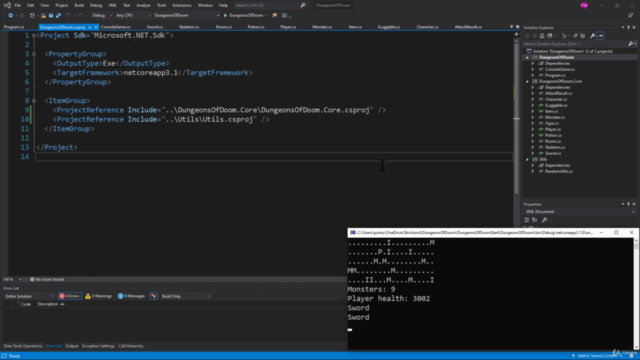Open the Debug configuration dropdown

coord(102,16)
